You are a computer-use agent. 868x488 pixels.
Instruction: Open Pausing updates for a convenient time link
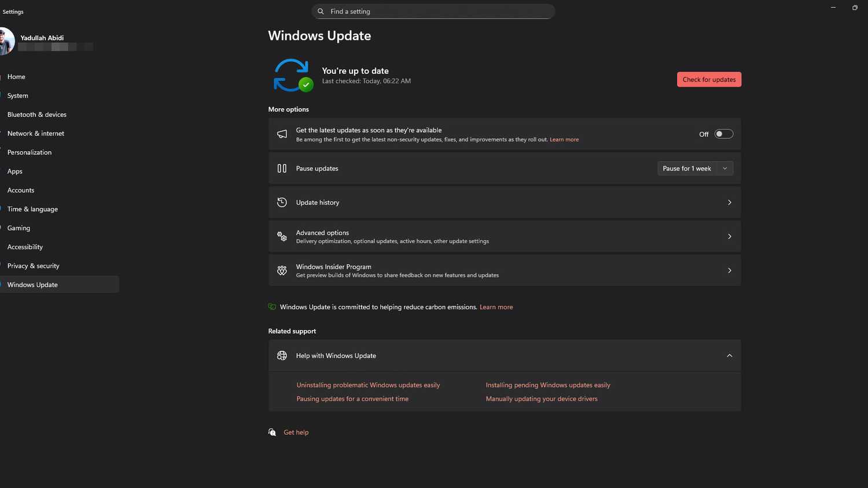coord(352,399)
